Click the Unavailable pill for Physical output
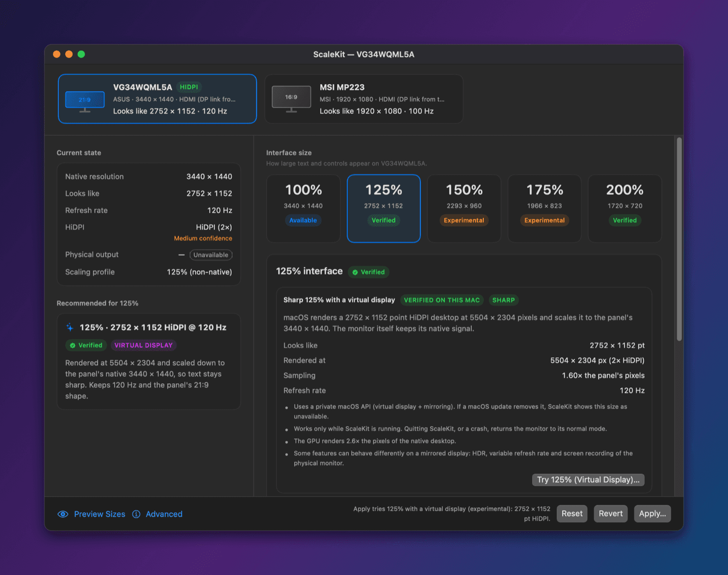 (211, 255)
